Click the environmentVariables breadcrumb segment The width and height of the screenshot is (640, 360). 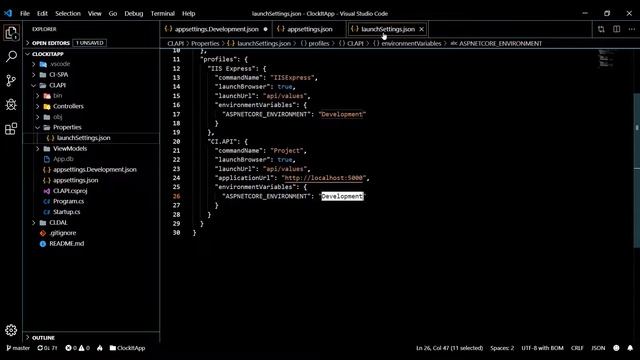(x=411, y=43)
